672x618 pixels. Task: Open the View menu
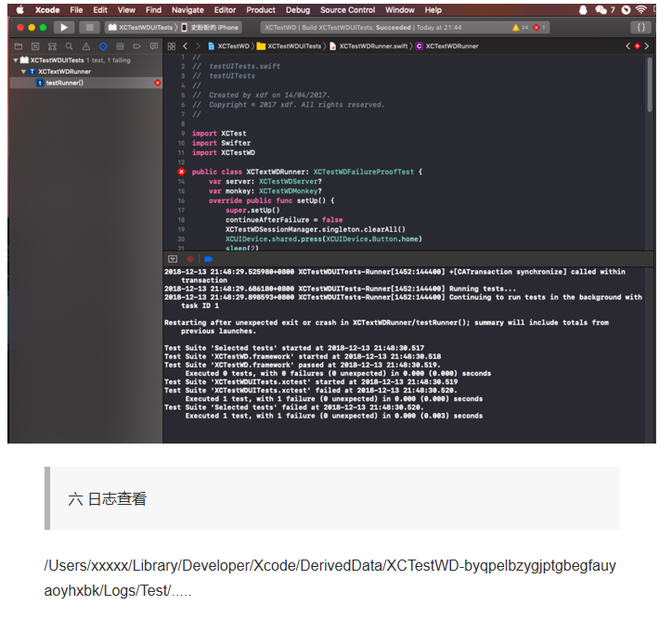point(126,10)
